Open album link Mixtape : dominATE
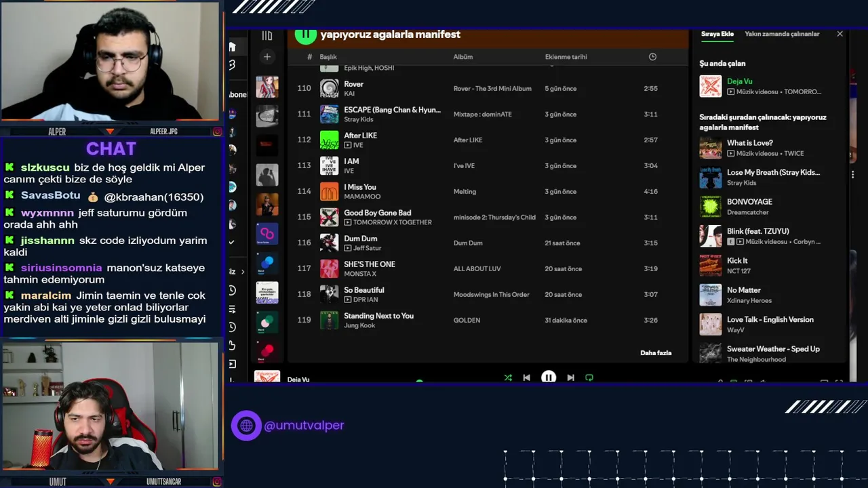The height and width of the screenshot is (488, 868). tap(482, 114)
